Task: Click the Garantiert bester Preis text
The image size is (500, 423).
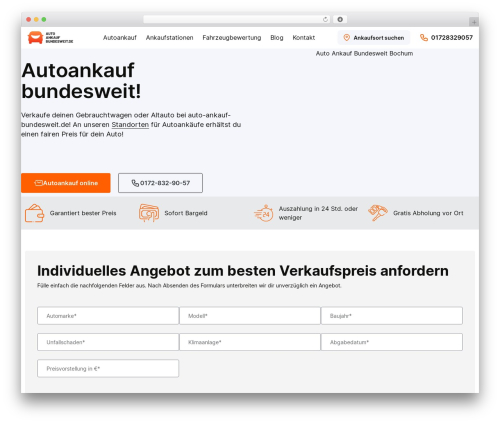Action: 83,213
